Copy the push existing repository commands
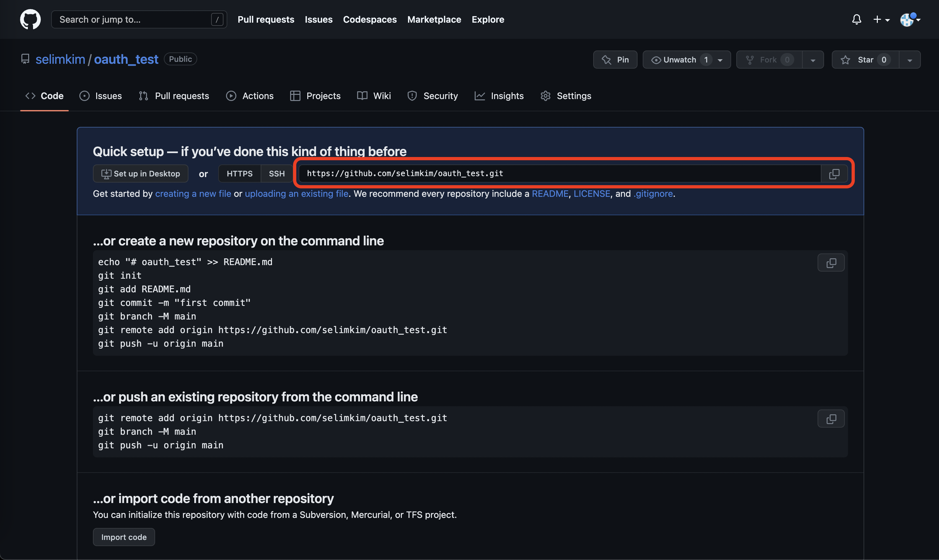 pos(831,419)
